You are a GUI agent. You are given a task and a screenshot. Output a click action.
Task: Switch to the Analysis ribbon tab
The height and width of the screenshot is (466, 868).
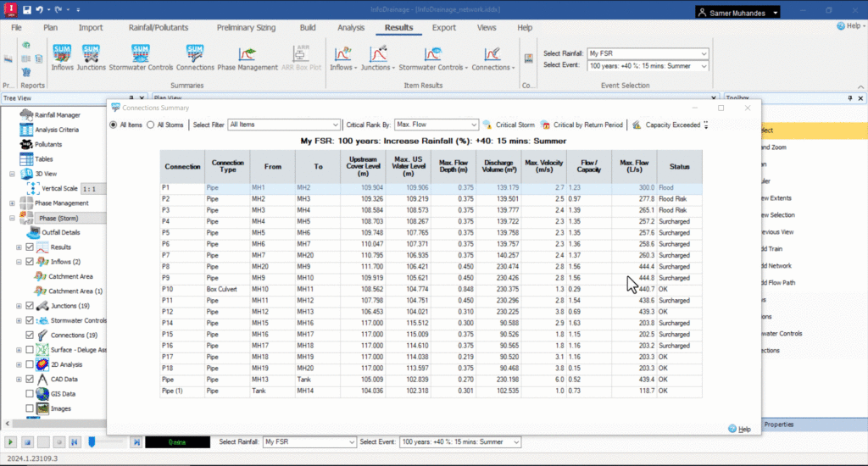351,27
